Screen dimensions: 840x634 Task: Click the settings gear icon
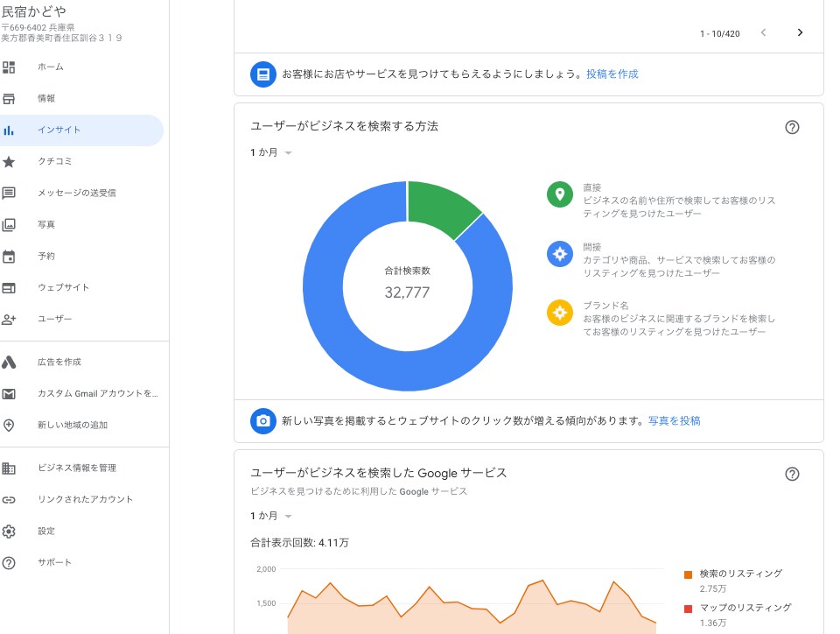click(9, 531)
